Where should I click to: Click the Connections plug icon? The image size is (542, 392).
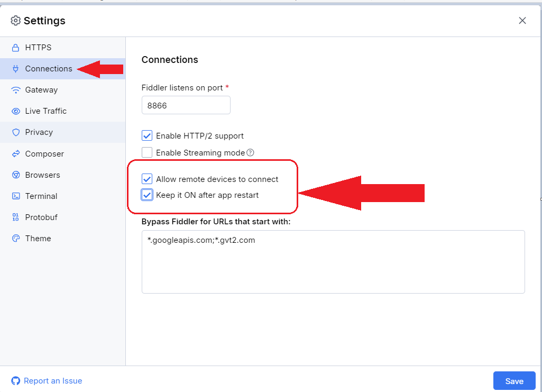tap(15, 69)
